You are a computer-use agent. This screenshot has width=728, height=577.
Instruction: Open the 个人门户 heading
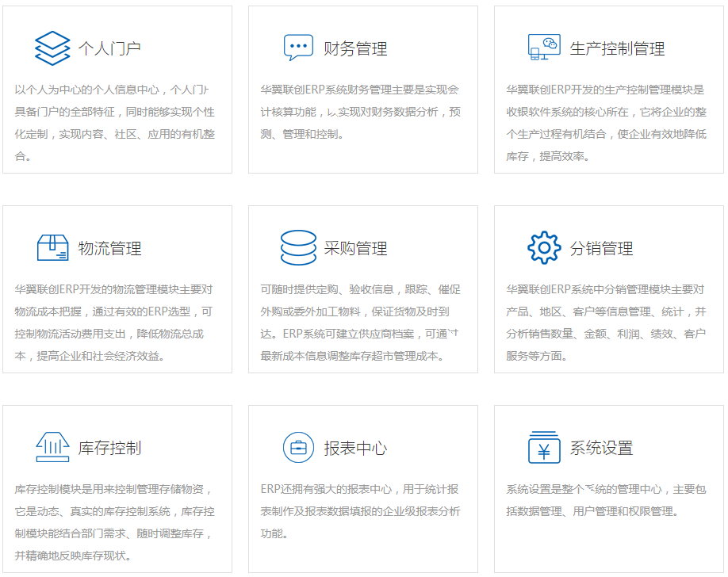[x=109, y=49]
